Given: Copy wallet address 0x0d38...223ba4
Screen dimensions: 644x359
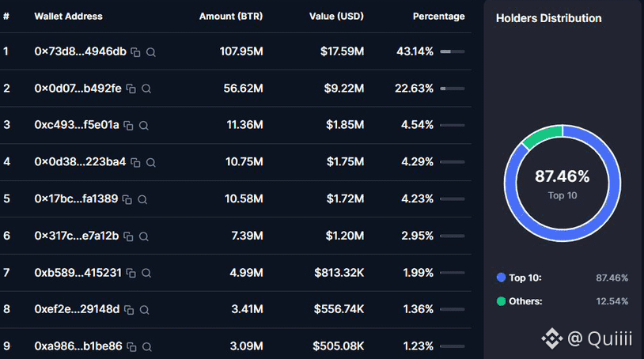Looking at the screenshot, I should tap(135, 162).
